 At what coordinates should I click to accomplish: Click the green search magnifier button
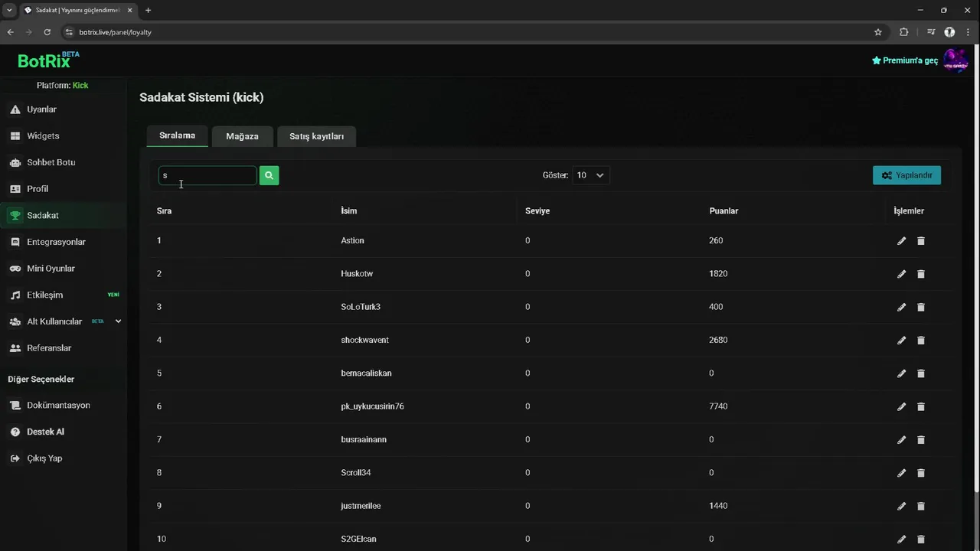pyautogui.click(x=269, y=175)
